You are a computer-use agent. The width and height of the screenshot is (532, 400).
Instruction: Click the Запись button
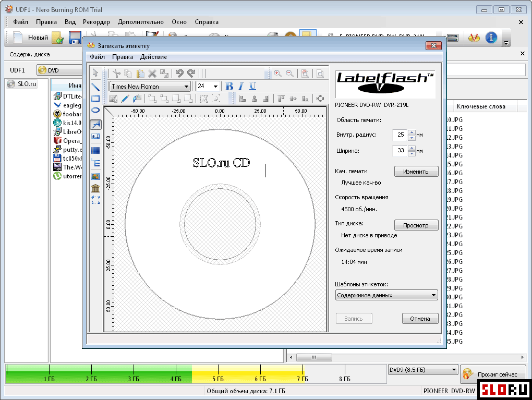[x=354, y=319]
